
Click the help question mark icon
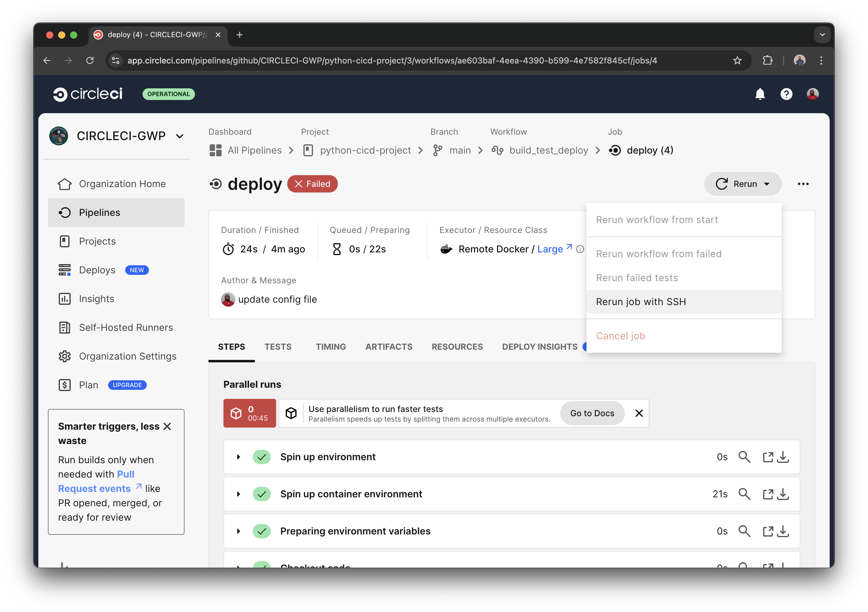tap(786, 94)
